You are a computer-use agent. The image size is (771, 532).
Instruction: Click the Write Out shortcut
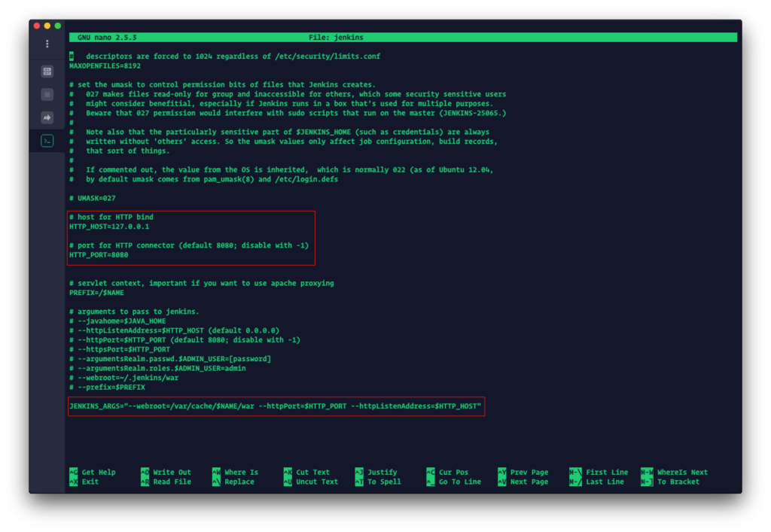tap(172, 473)
